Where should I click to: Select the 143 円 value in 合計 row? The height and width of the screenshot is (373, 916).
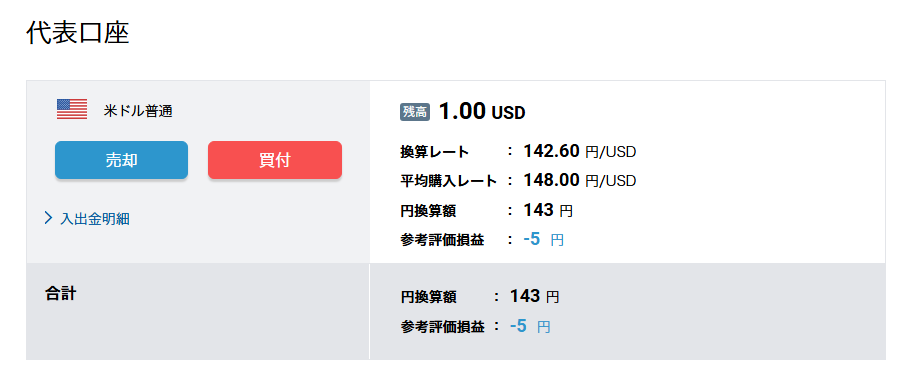[534, 296]
